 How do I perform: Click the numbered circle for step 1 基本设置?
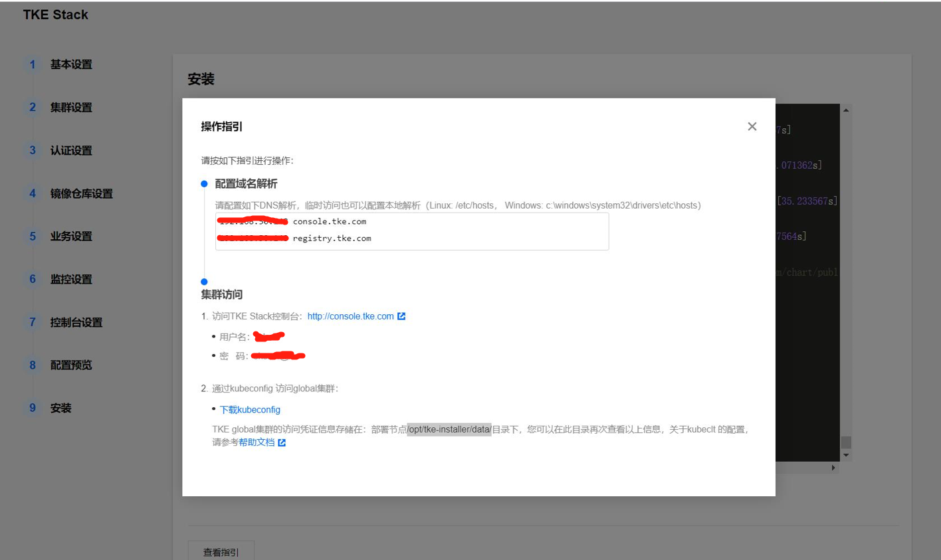[32, 64]
